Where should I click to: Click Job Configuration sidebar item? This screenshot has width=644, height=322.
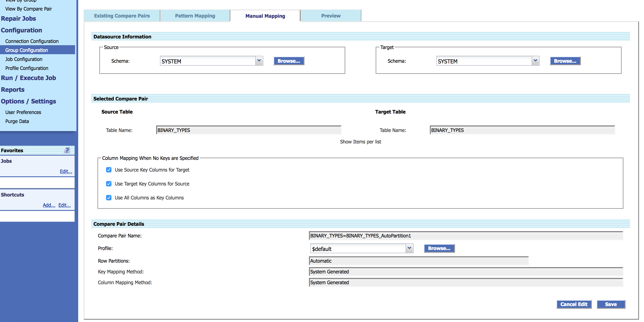coord(23,59)
